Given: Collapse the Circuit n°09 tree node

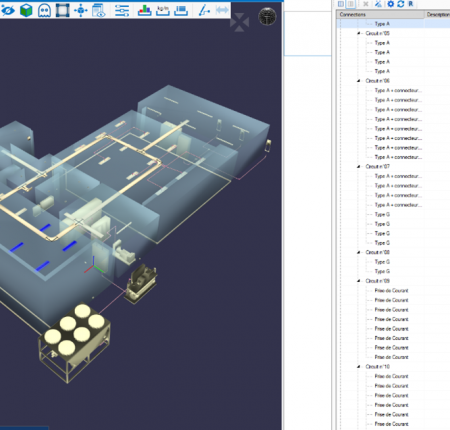Looking at the screenshot, I should [359, 281].
